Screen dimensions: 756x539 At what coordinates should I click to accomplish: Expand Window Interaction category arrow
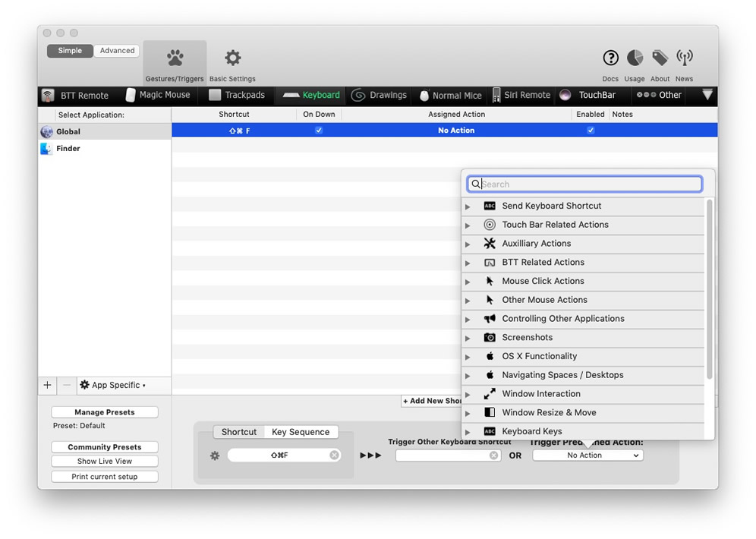468,394
